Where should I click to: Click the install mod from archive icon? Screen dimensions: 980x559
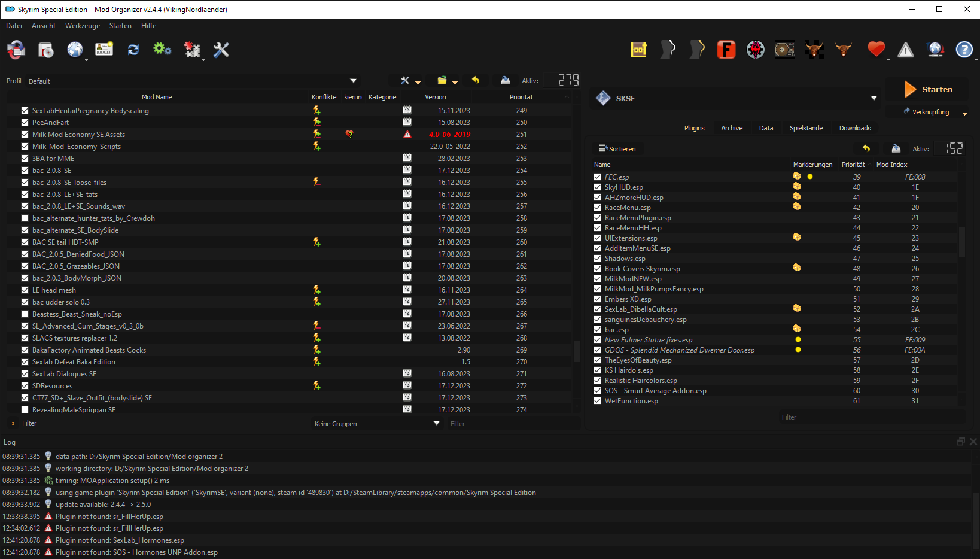tap(46, 50)
